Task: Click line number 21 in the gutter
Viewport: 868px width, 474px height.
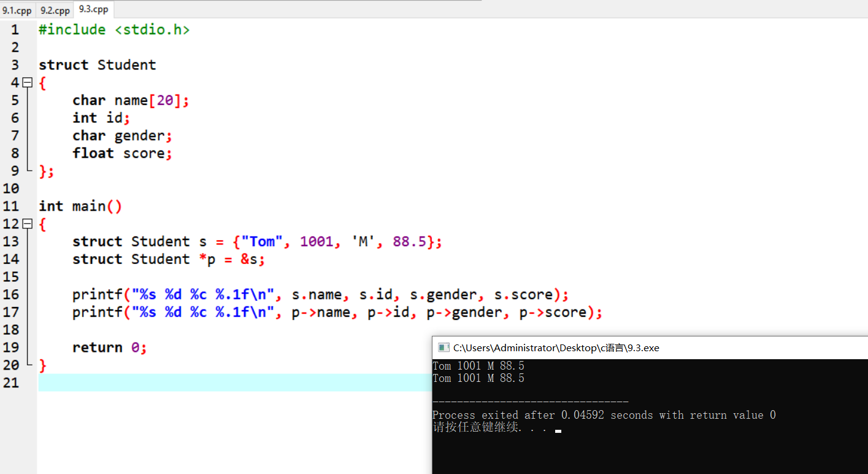Action: pyautogui.click(x=10, y=383)
